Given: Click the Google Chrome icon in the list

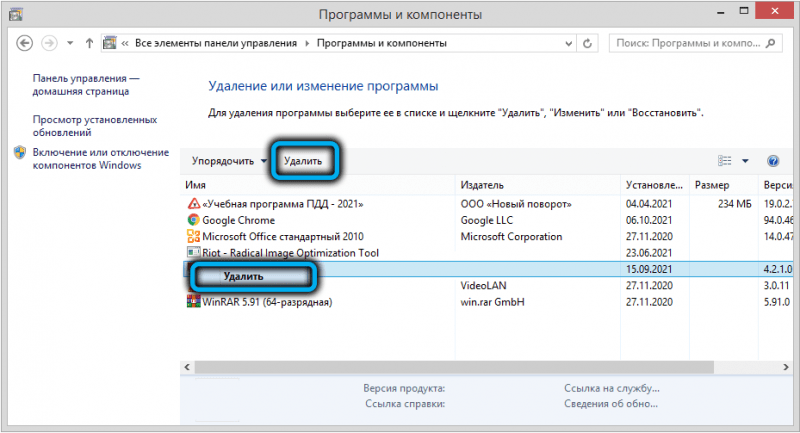Looking at the screenshot, I should (x=193, y=220).
